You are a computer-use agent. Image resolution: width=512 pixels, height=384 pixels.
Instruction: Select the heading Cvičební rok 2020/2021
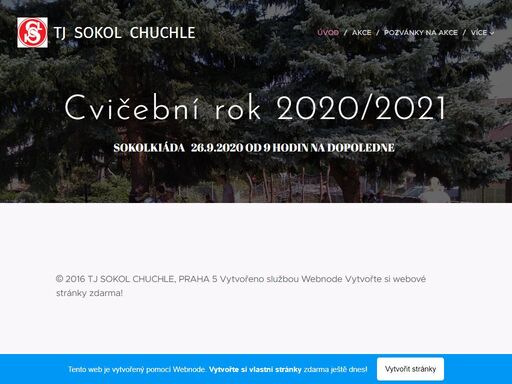point(255,108)
